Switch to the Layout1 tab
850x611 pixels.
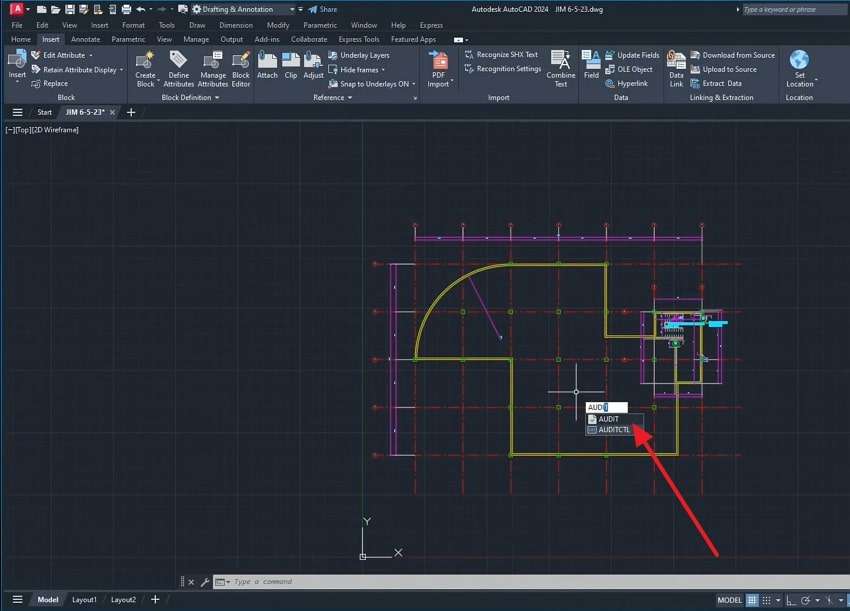(x=84, y=600)
